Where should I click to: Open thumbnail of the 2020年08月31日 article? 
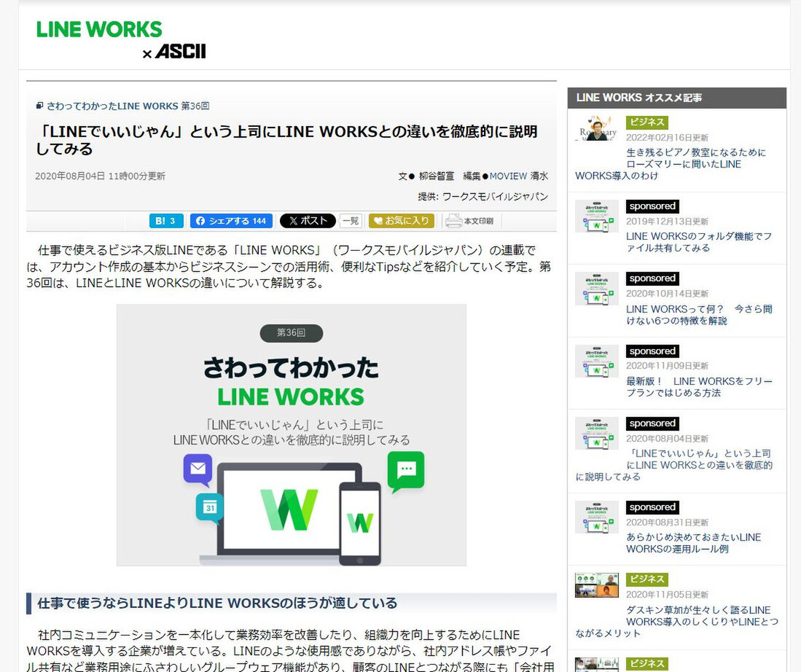coord(597,517)
